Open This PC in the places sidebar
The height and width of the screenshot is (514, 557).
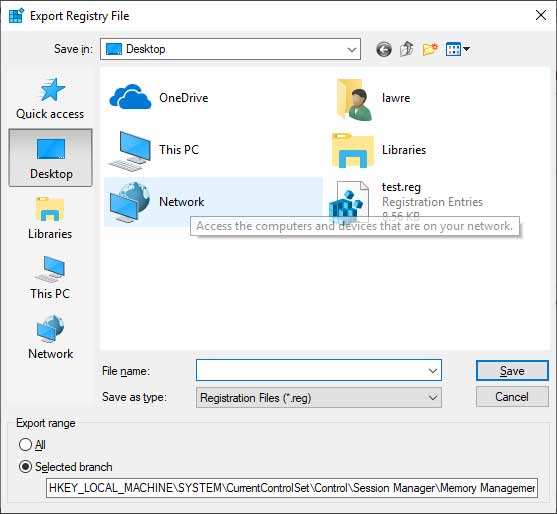pyautogui.click(x=50, y=278)
